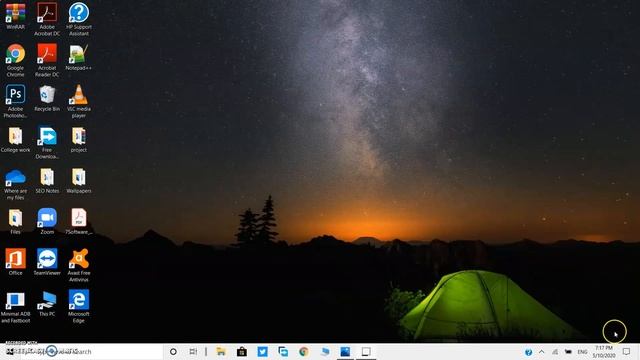The width and height of the screenshot is (640, 360).
Task: Open the WinRAR desktop shortcut
Action: tap(16, 16)
